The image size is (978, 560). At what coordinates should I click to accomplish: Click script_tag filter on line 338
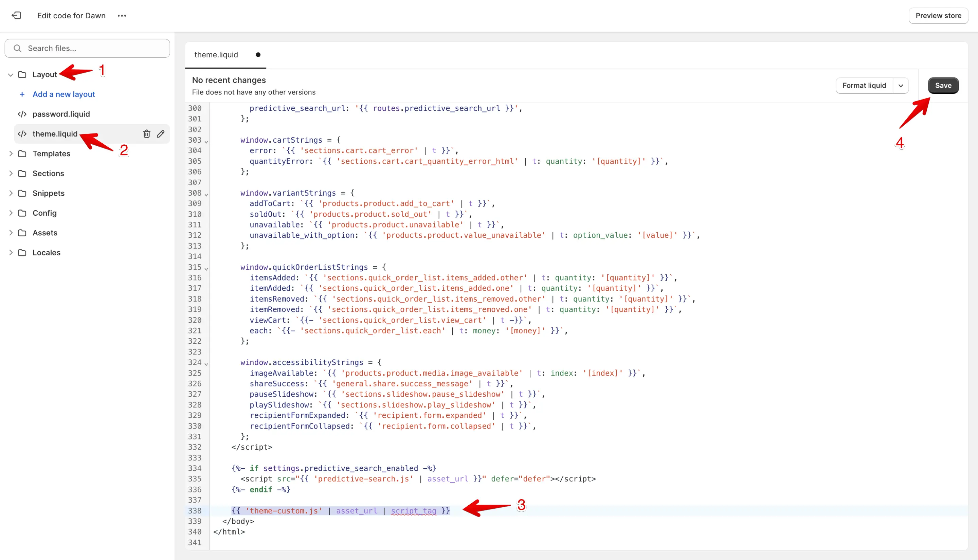(413, 511)
